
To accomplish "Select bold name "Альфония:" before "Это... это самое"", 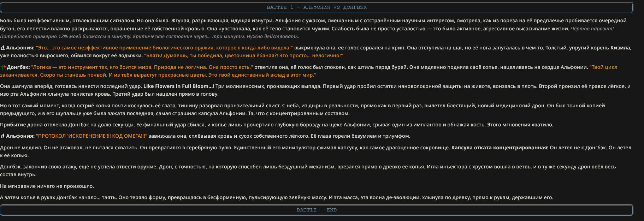I will 20,48.
